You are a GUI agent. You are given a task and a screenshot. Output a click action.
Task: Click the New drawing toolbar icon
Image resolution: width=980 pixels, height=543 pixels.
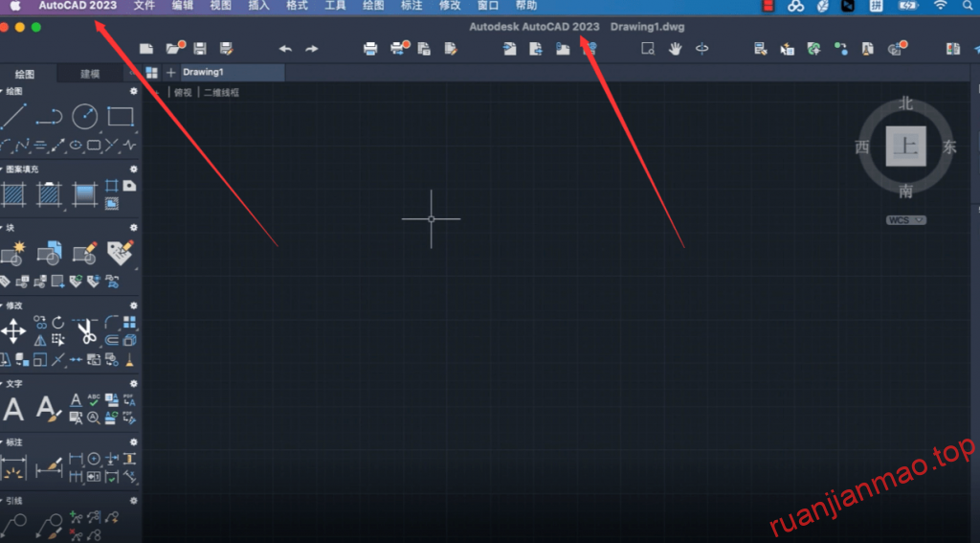[x=146, y=49]
